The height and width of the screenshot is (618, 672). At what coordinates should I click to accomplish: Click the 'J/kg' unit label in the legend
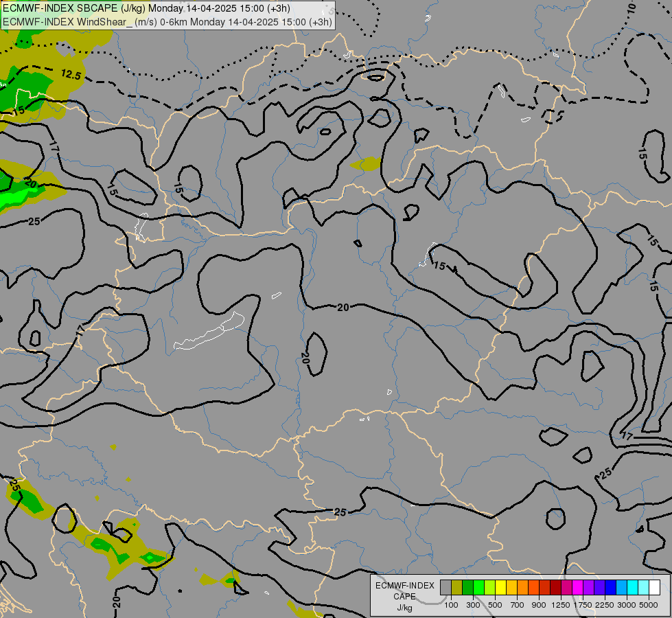point(404,608)
